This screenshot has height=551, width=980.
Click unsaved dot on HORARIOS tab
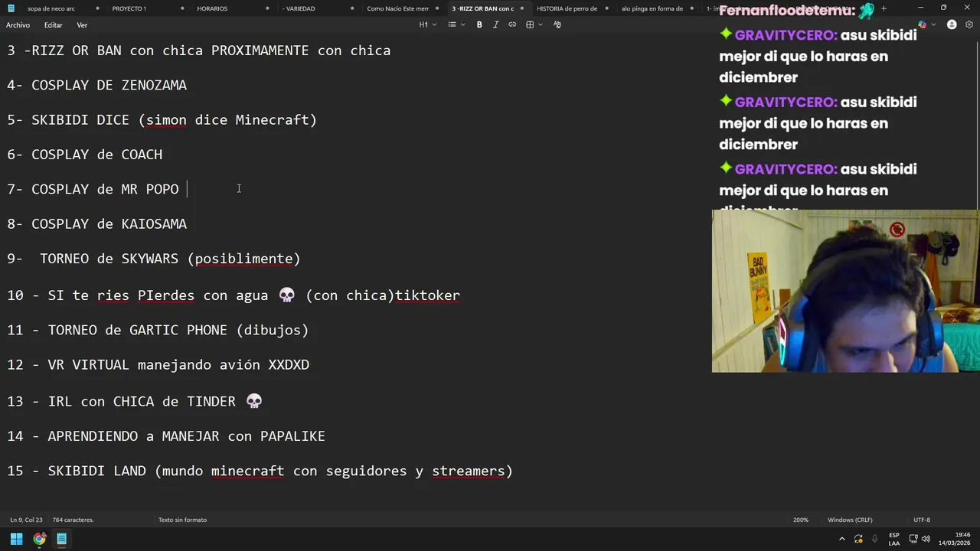pyautogui.click(x=267, y=8)
